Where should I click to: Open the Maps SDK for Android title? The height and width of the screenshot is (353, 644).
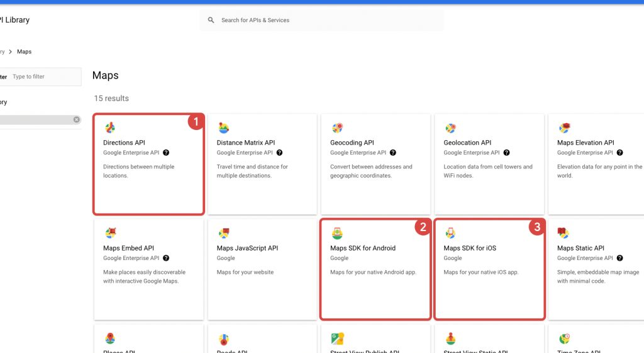point(363,248)
